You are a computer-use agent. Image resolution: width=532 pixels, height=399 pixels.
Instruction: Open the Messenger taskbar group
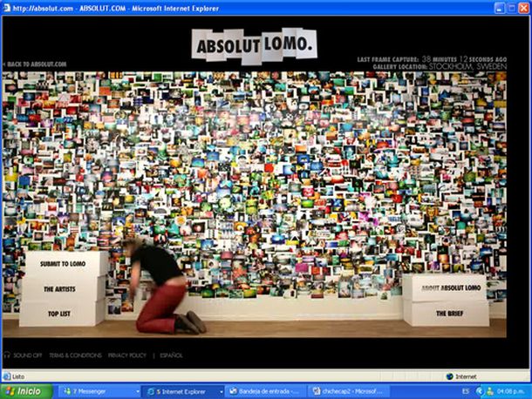pos(96,392)
